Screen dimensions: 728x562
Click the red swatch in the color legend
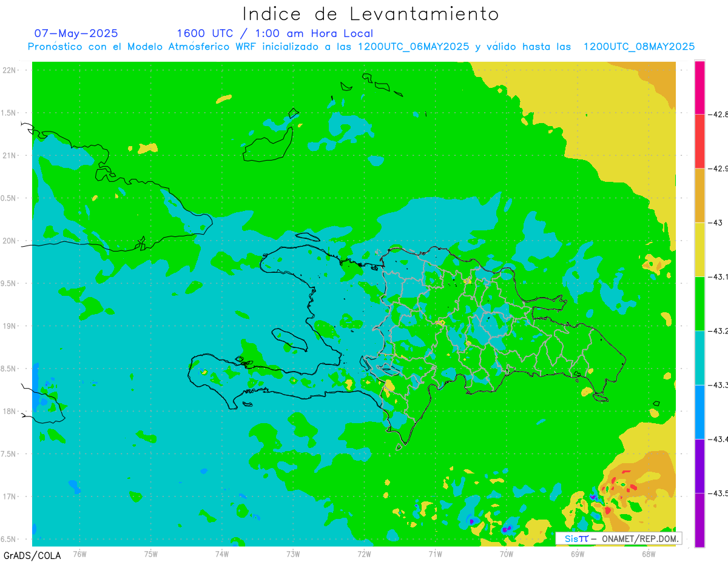pyautogui.click(x=699, y=141)
